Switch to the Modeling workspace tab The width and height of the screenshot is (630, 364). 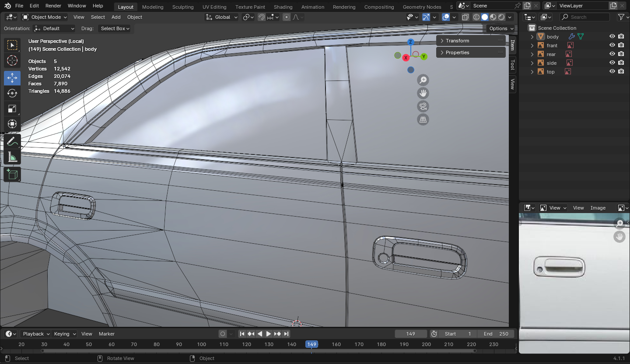(x=153, y=7)
